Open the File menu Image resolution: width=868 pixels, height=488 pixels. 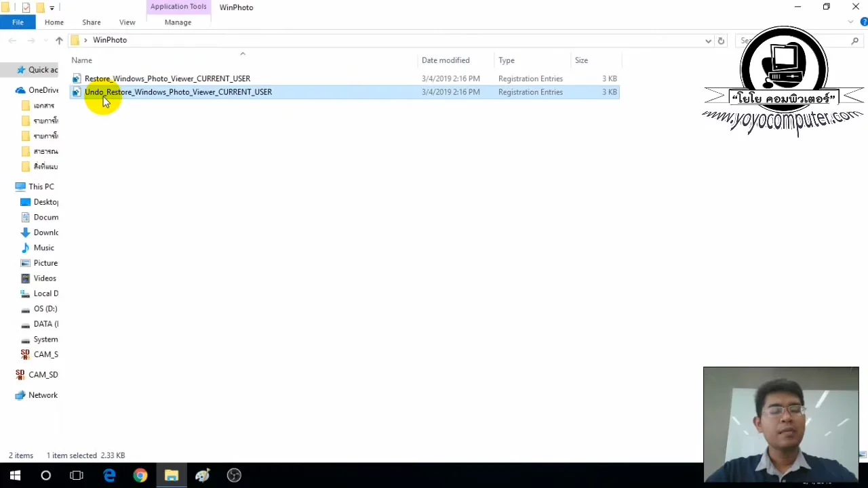pyautogui.click(x=18, y=22)
